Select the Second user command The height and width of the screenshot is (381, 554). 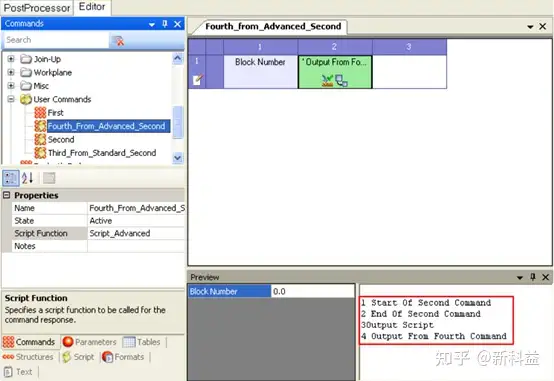click(61, 140)
